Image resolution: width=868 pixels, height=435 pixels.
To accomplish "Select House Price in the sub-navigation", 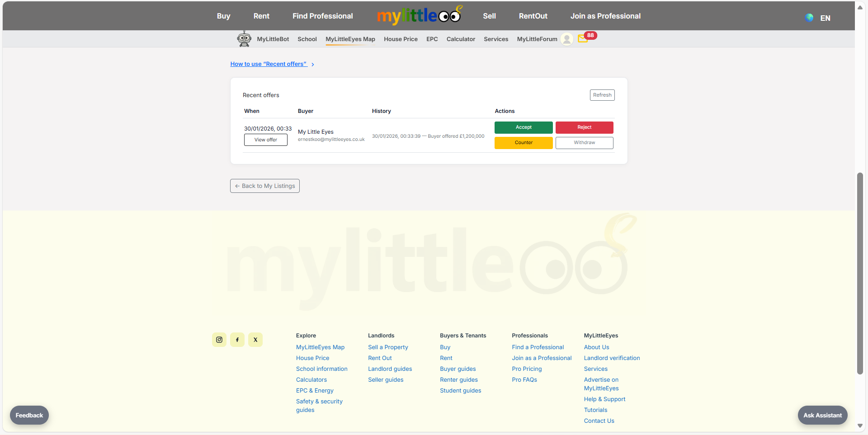I will [x=401, y=39].
